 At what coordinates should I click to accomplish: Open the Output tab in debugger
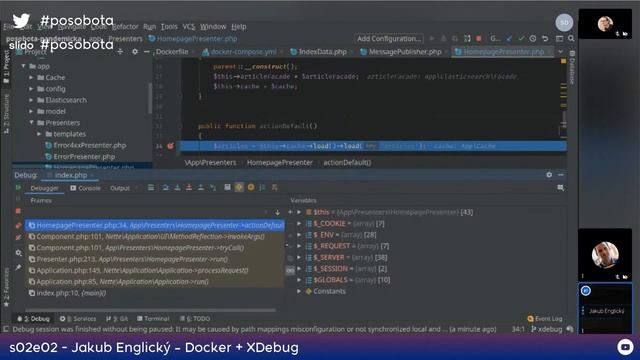point(120,188)
